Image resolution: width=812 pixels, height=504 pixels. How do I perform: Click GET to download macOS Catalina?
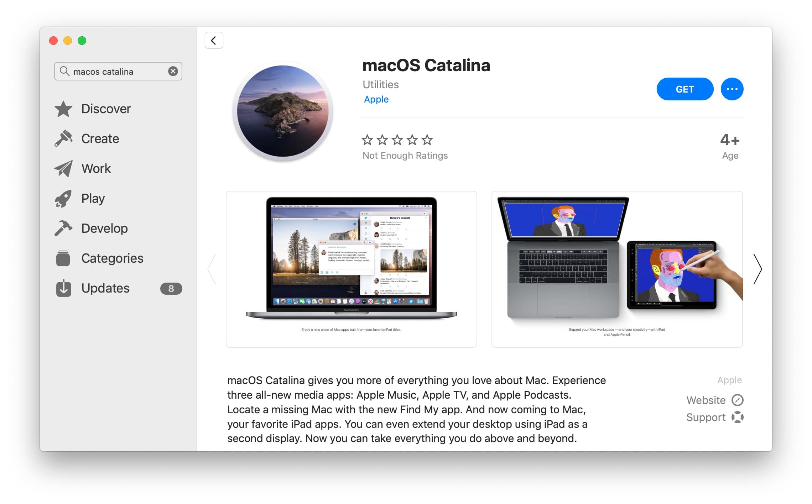[685, 89]
